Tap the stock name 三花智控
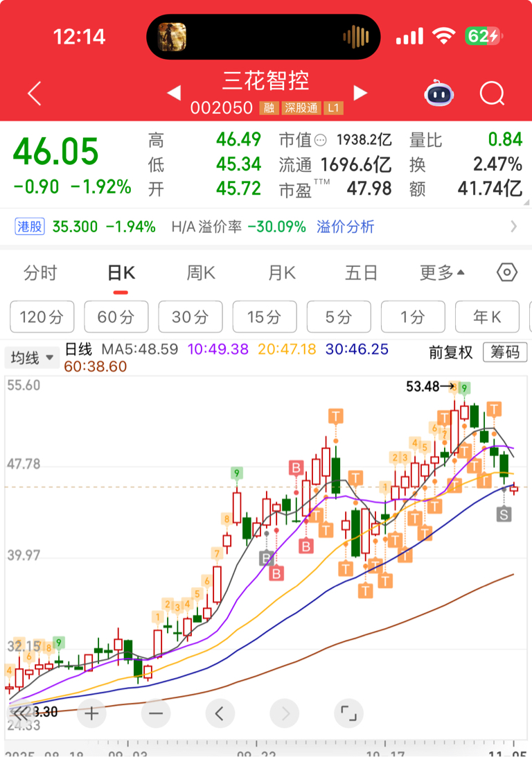The image size is (532, 757). click(266, 80)
